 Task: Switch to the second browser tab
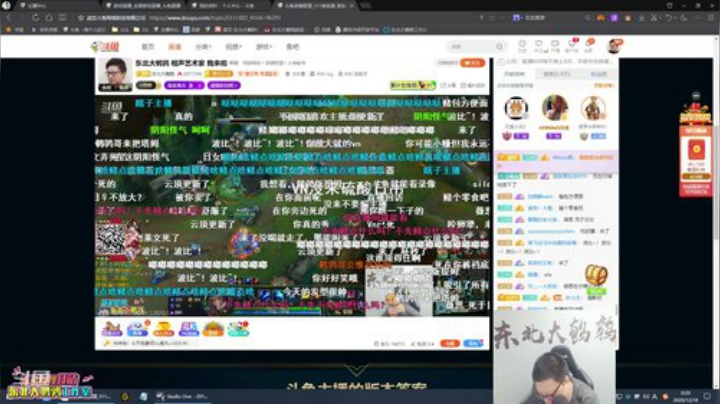click(145, 6)
